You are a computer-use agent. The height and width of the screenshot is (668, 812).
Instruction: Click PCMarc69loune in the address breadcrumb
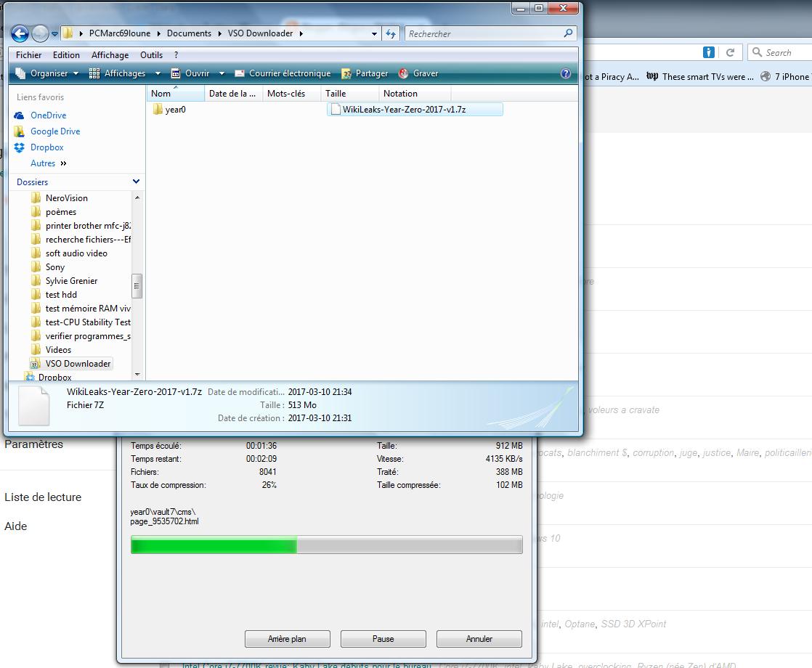pos(120,33)
